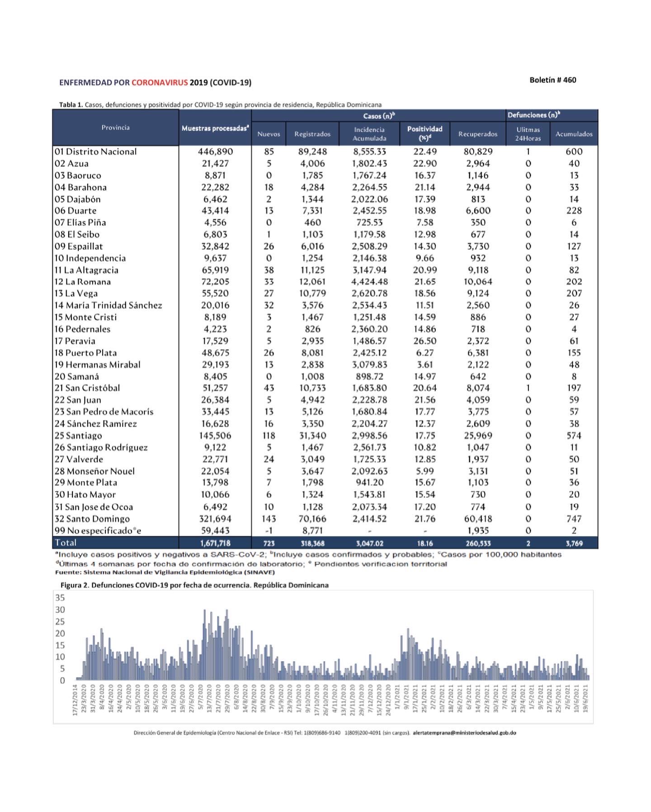Select the '24 Sánchez Ramírez' row label
The width and height of the screenshot is (651, 812).
[95, 423]
